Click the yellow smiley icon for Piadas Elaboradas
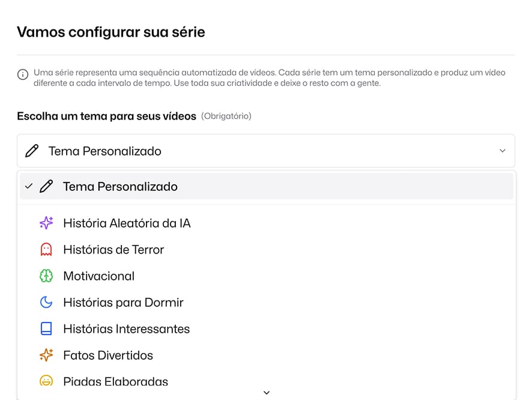Viewport: 532px width, 400px height. [x=46, y=381]
